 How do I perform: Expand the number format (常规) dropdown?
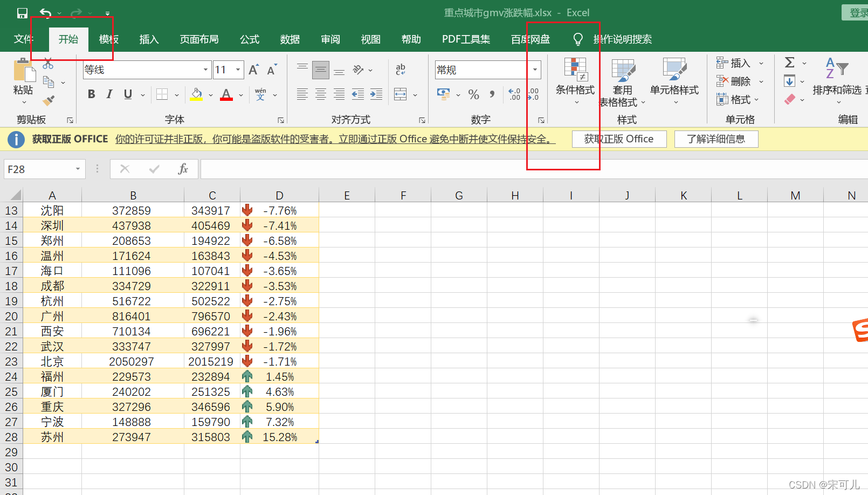pos(535,70)
